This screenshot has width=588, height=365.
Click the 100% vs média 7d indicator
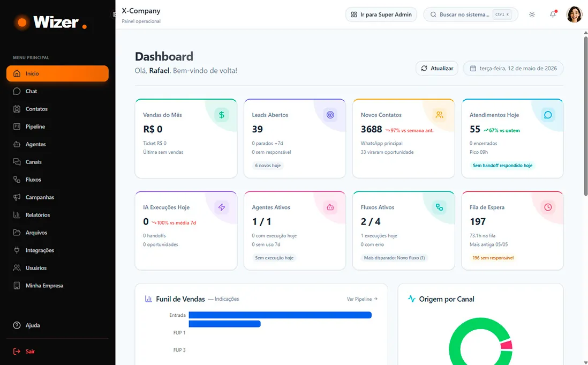coord(174,223)
